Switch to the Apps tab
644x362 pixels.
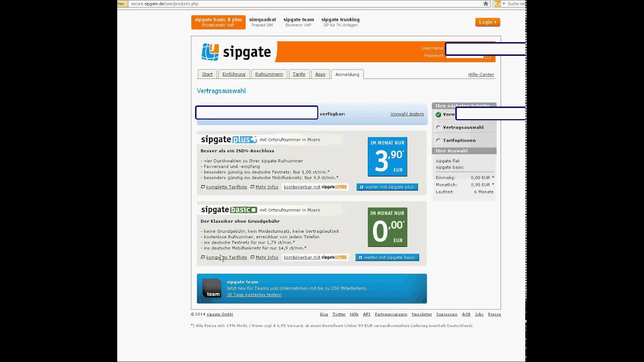[320, 74]
